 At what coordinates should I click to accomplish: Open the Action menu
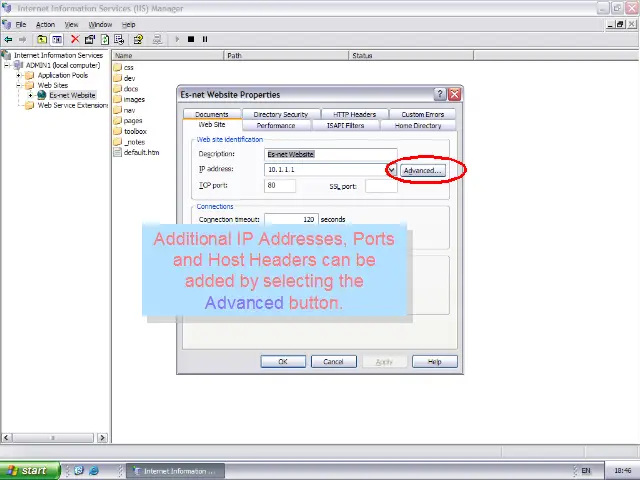pyautogui.click(x=45, y=24)
